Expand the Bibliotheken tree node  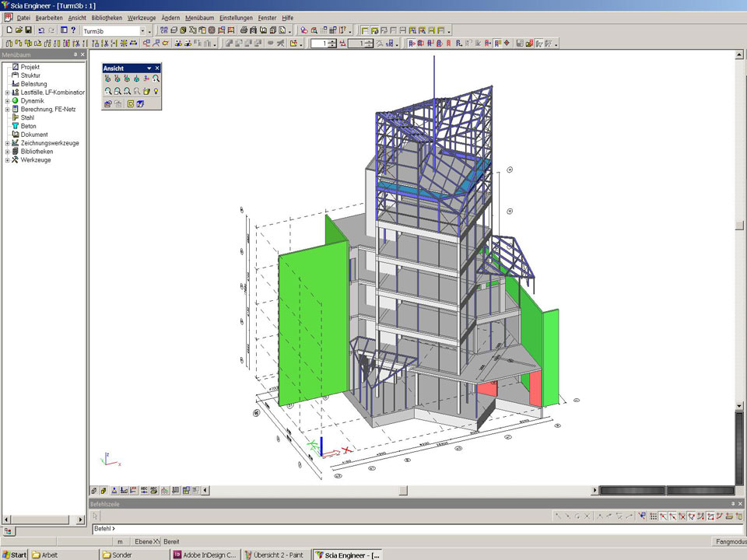coord(7,152)
